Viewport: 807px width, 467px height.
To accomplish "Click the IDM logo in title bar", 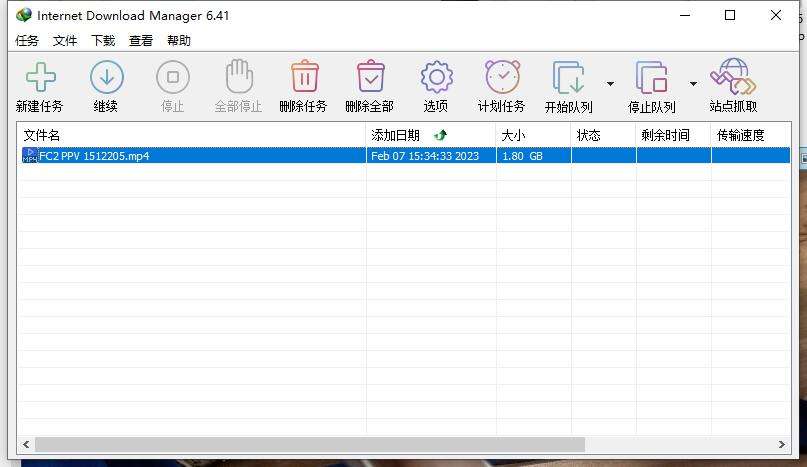I will click(24, 15).
